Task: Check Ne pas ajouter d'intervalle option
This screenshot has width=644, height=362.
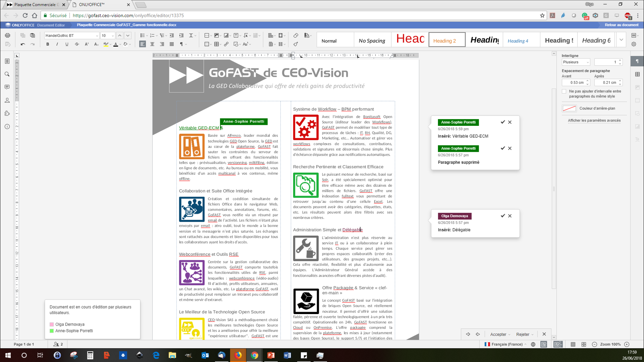Action: 564,91
